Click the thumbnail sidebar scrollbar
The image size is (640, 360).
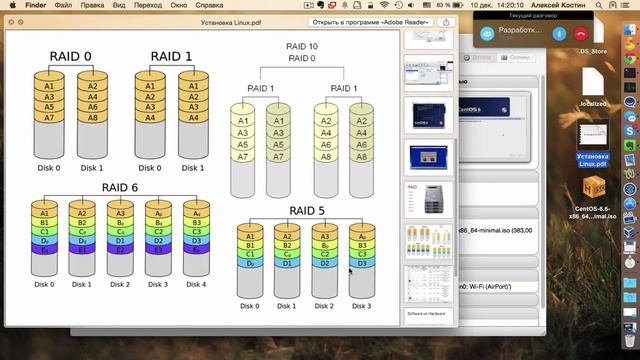[x=456, y=208]
